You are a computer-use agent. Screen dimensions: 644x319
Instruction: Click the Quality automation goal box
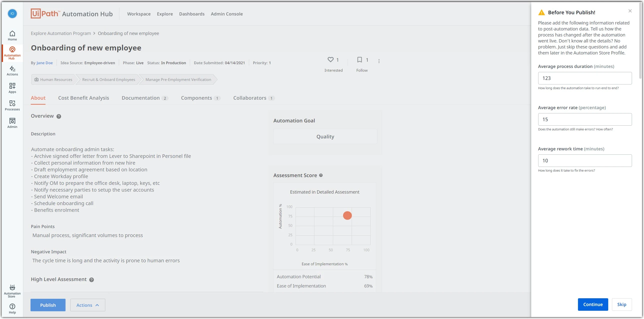coord(325,137)
